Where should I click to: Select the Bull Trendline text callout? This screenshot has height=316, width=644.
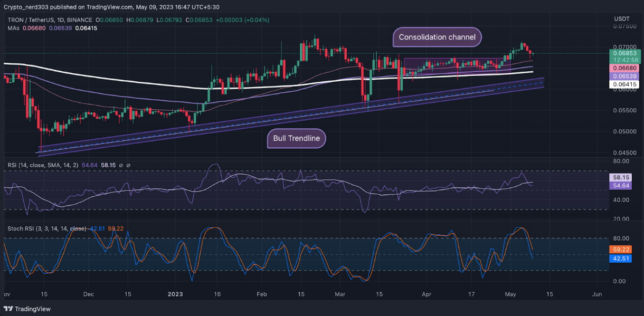pyautogui.click(x=296, y=139)
